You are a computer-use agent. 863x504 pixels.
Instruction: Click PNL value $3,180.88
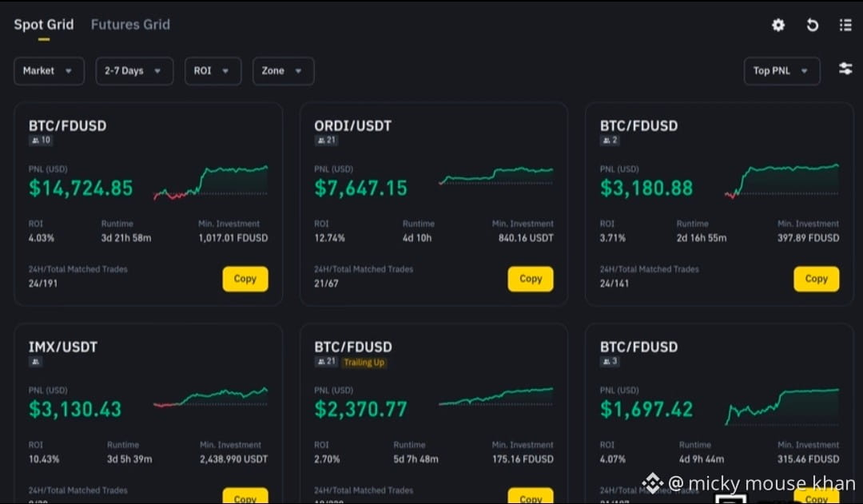[x=646, y=189]
